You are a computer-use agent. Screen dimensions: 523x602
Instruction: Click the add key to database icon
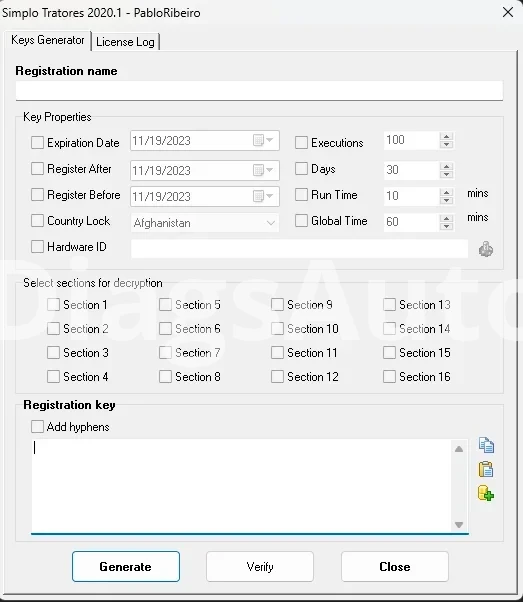click(x=486, y=493)
